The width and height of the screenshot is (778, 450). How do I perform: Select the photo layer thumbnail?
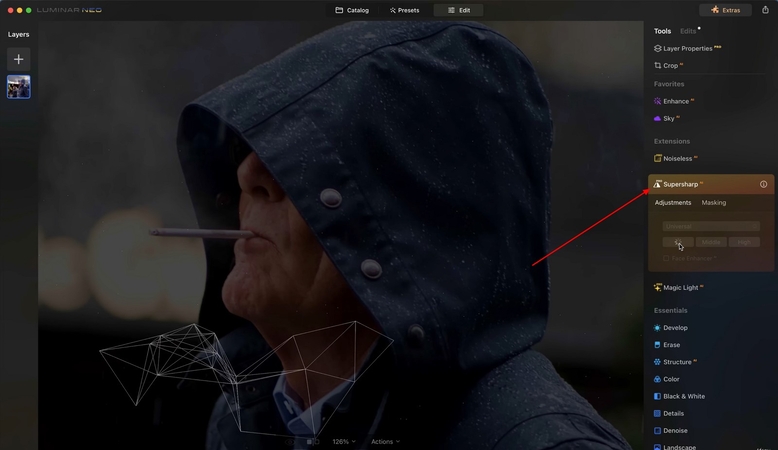click(18, 87)
